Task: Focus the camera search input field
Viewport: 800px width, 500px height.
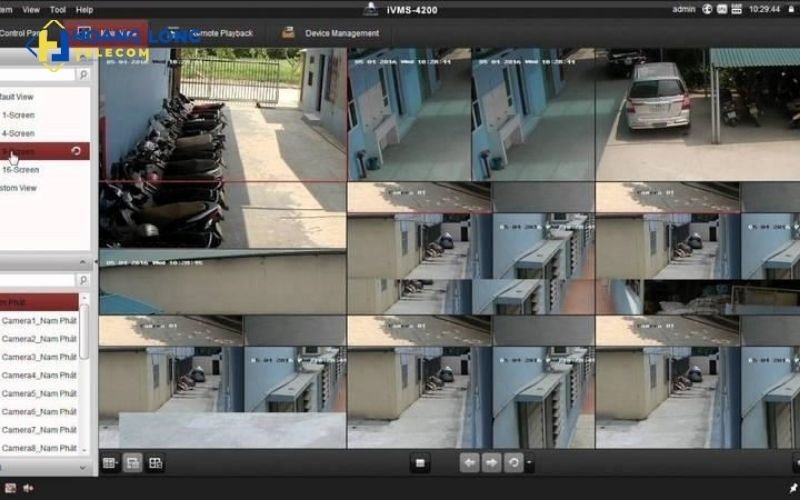Action: 37,280
